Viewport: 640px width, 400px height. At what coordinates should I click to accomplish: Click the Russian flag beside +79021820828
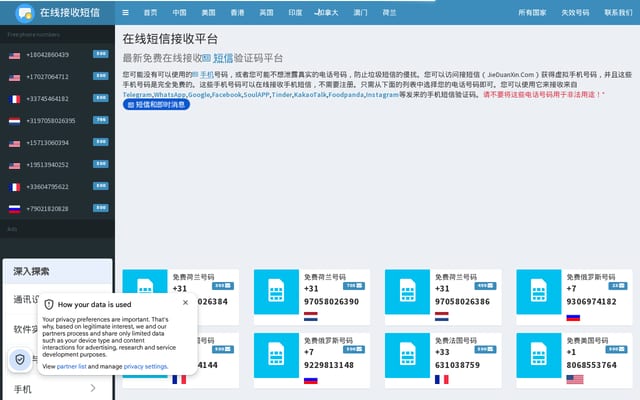[14, 209]
